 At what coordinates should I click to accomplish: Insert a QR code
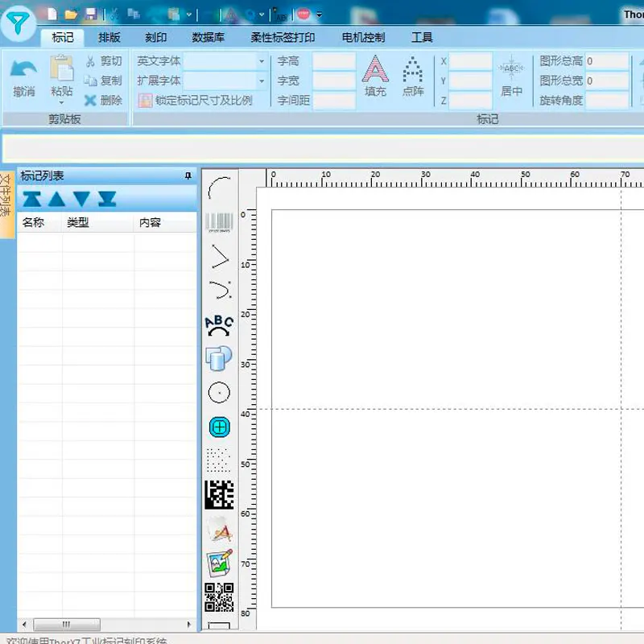point(219,597)
